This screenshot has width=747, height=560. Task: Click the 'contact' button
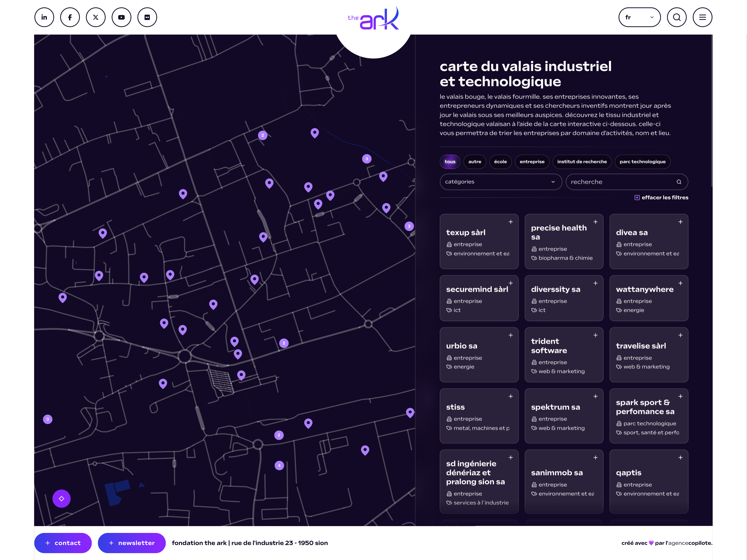tap(63, 543)
